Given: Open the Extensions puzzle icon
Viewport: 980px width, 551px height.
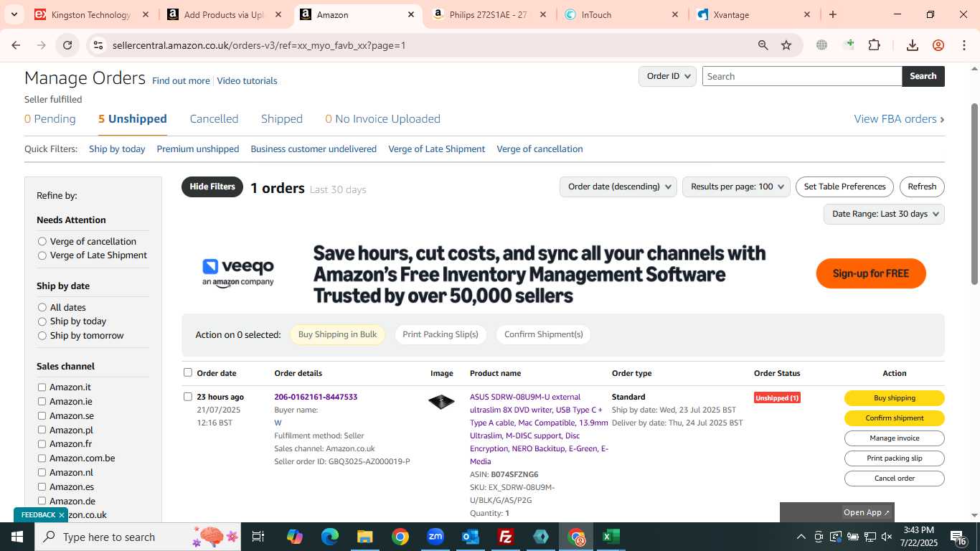Looking at the screenshot, I should coord(874,45).
